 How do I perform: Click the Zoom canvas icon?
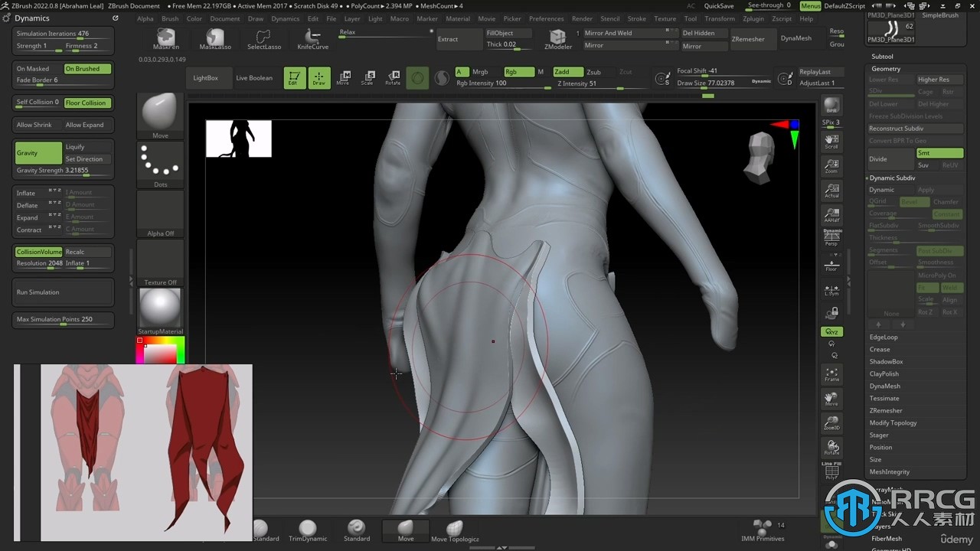831,165
